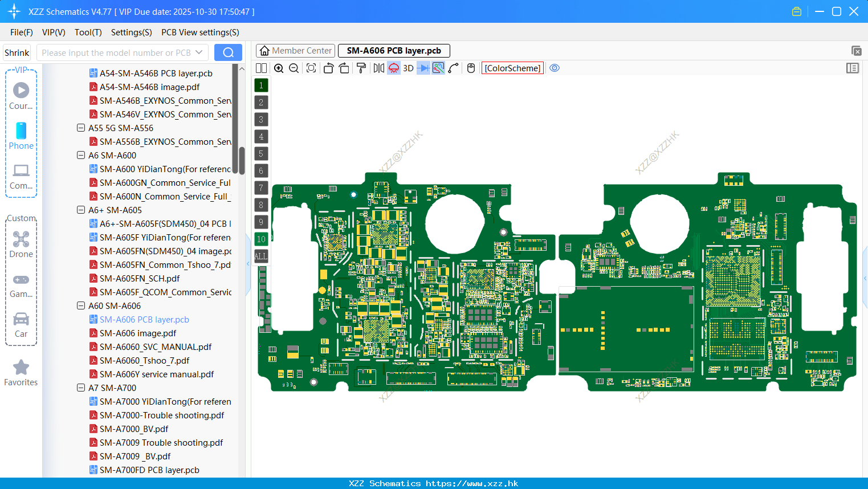Screen dimensions: 868x489
Task: Select the Zoom Out tool
Action: (294, 68)
